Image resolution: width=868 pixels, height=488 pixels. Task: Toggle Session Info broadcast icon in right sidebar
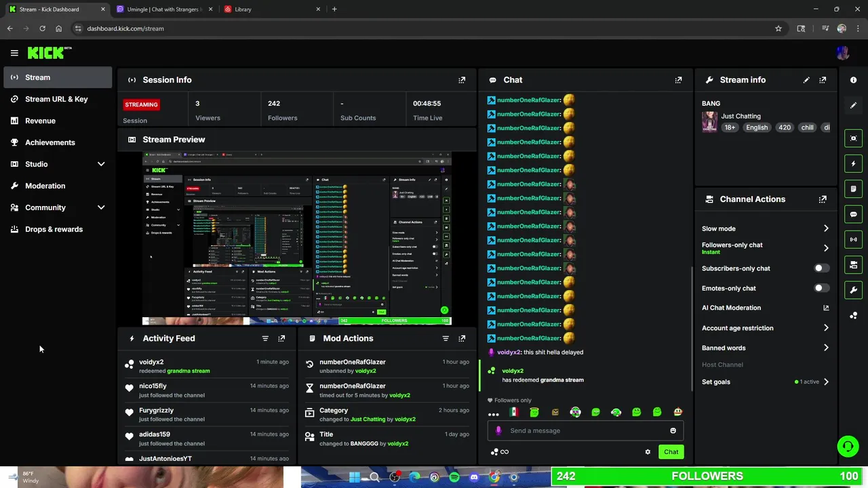(853, 239)
